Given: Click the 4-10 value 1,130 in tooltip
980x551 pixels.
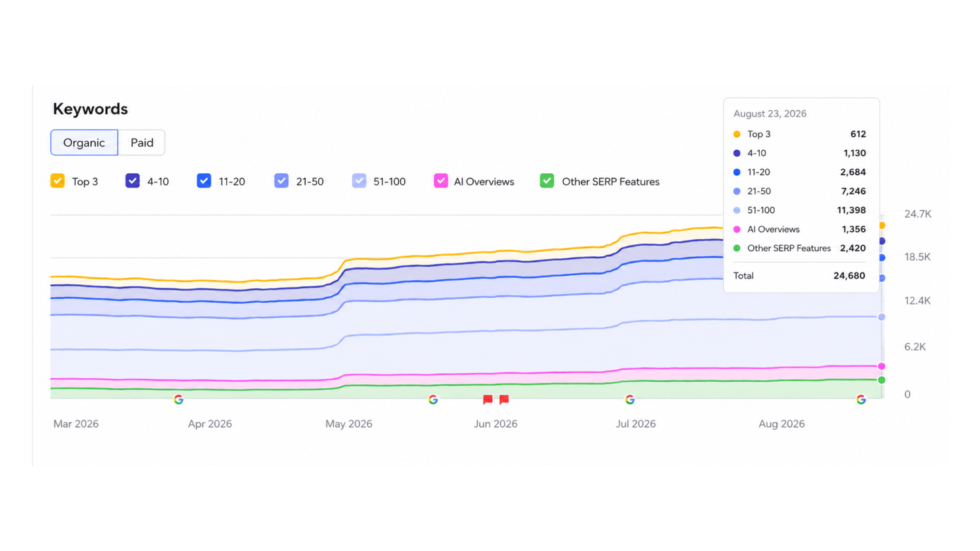Looking at the screenshot, I should point(855,153).
